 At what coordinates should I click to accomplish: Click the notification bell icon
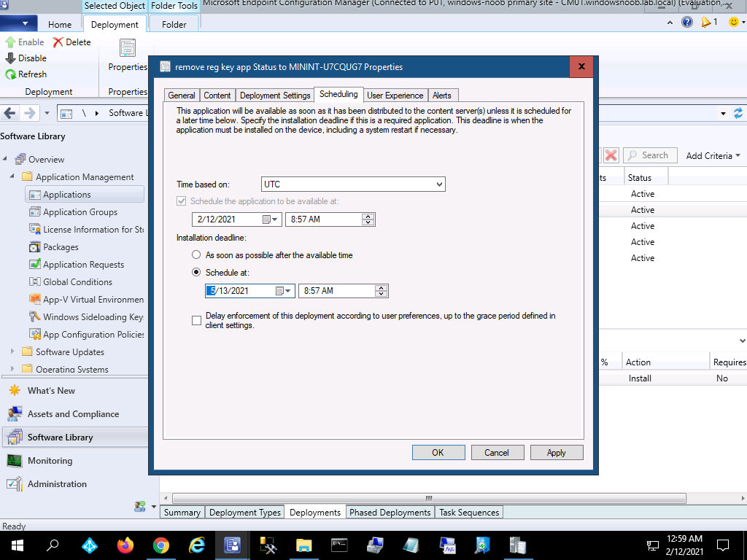[x=705, y=22]
